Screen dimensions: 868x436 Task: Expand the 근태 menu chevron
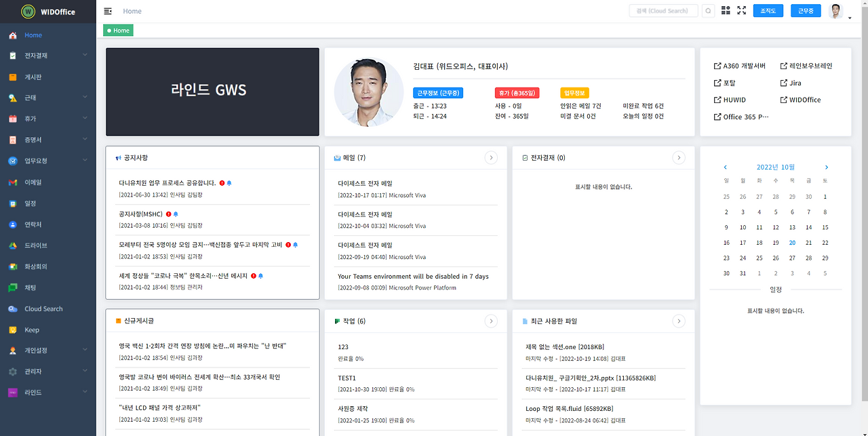(x=85, y=98)
